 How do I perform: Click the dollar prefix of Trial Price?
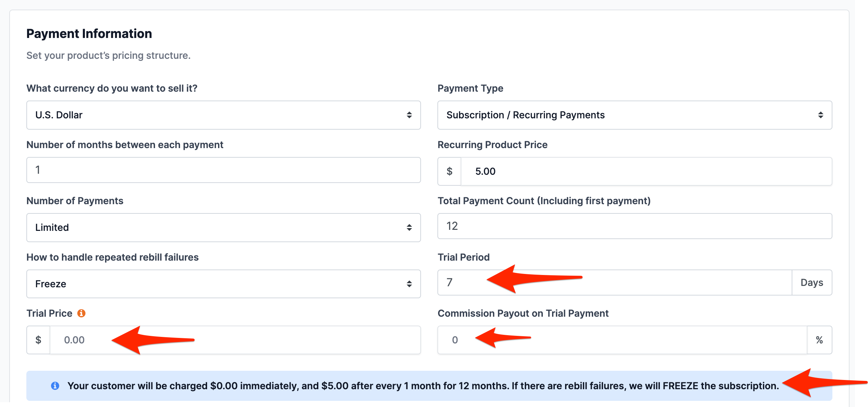[x=38, y=340]
